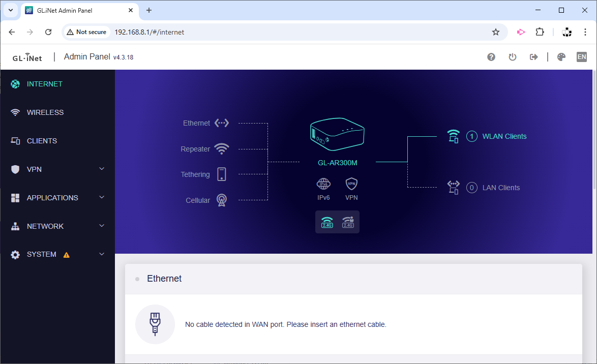This screenshot has height=364, width=597.
Task: Bookmark this page with star icon
Action: 495,32
